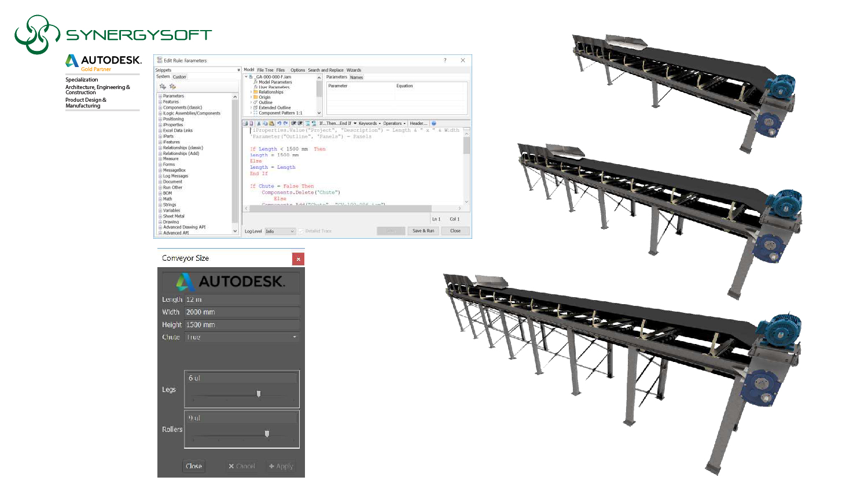Expand the iProperties snippet node
This screenshot has height=488, width=868.
click(160, 125)
